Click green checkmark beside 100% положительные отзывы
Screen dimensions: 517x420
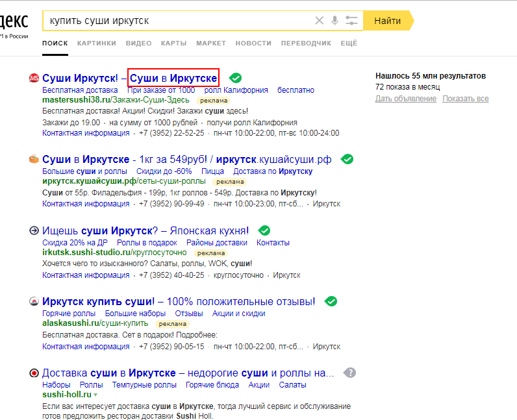[x=331, y=301]
